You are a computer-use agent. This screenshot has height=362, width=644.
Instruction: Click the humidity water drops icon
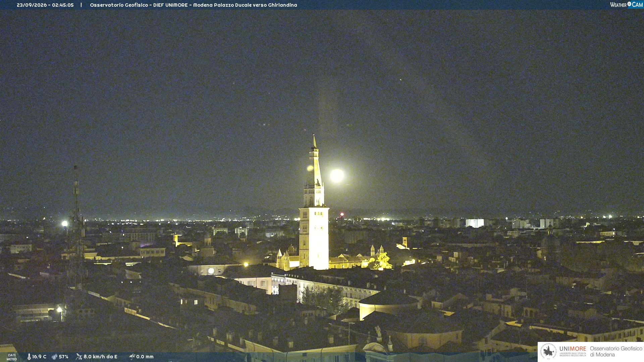54,357
